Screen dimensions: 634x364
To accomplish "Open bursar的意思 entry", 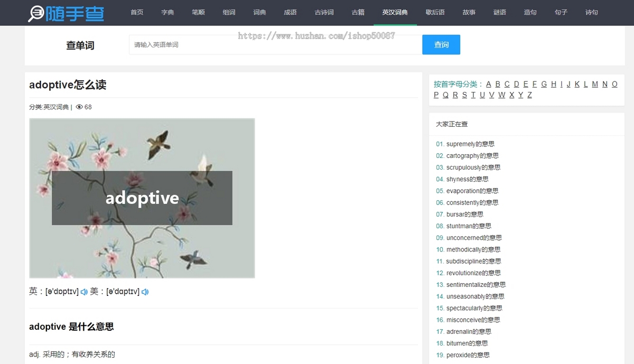I will (x=465, y=214).
